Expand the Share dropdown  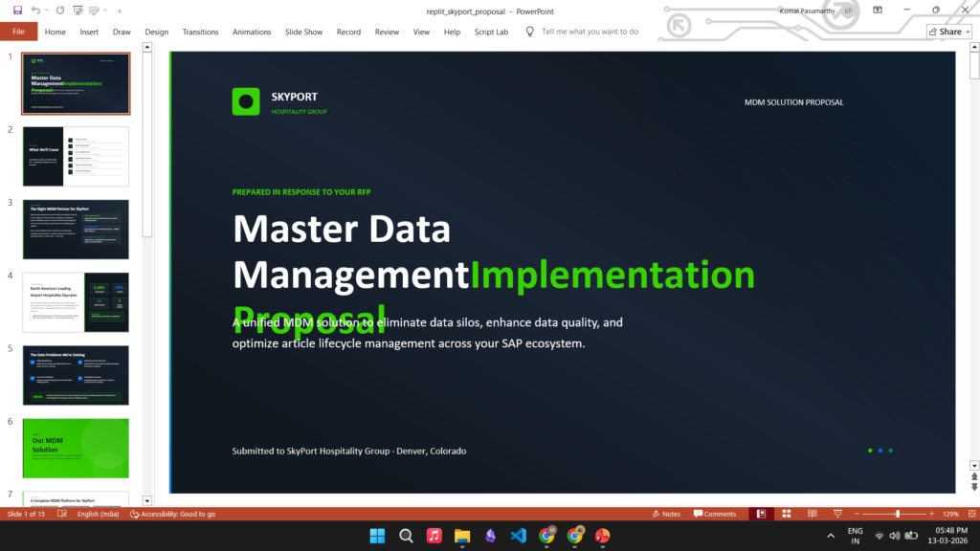949,32
